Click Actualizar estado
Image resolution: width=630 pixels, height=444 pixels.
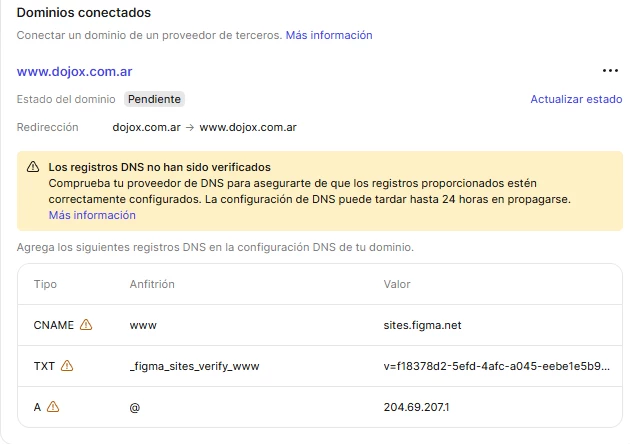pyautogui.click(x=576, y=99)
